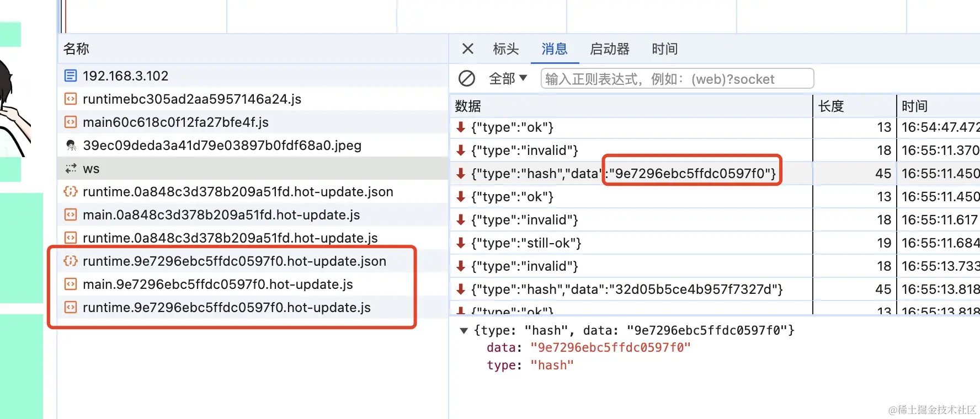Select runtimebc305ad2aa5957146a24.js request
980x419 pixels.
pos(253,99)
